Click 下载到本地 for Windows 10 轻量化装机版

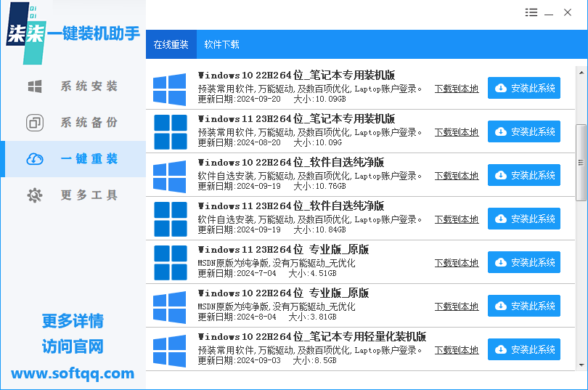pyautogui.click(x=457, y=350)
